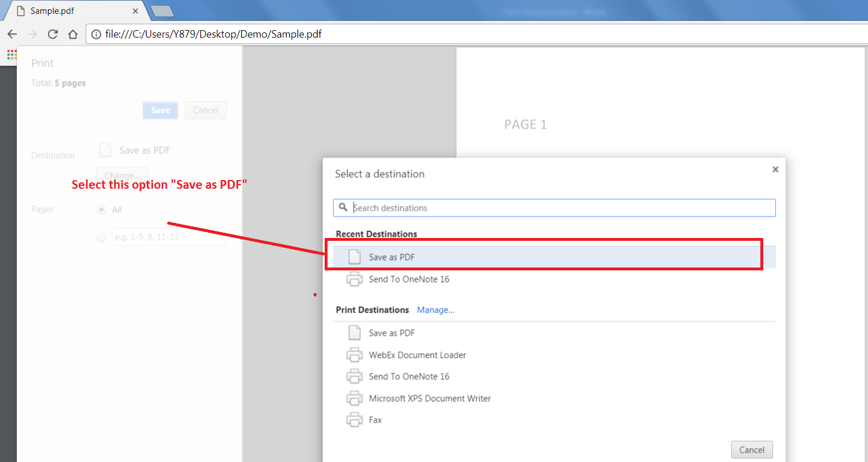This screenshot has height=462, width=868.
Task: Click the page reload icon
Action: tap(53, 34)
